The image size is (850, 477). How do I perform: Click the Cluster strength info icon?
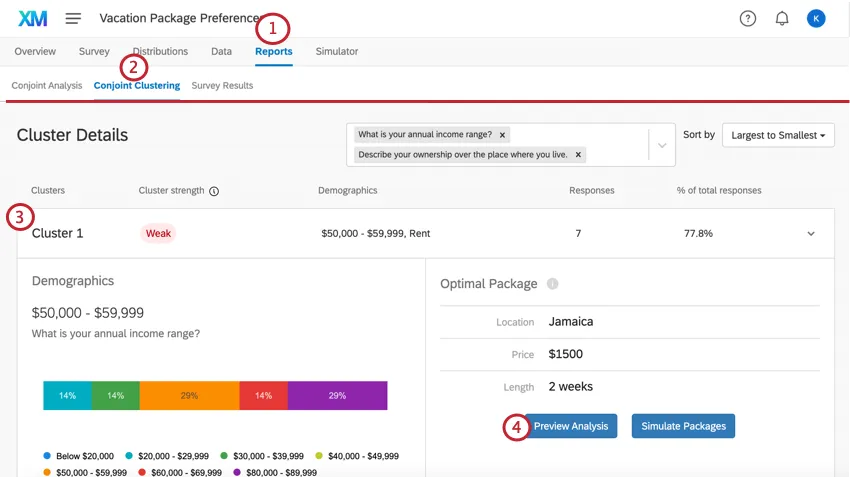point(214,190)
